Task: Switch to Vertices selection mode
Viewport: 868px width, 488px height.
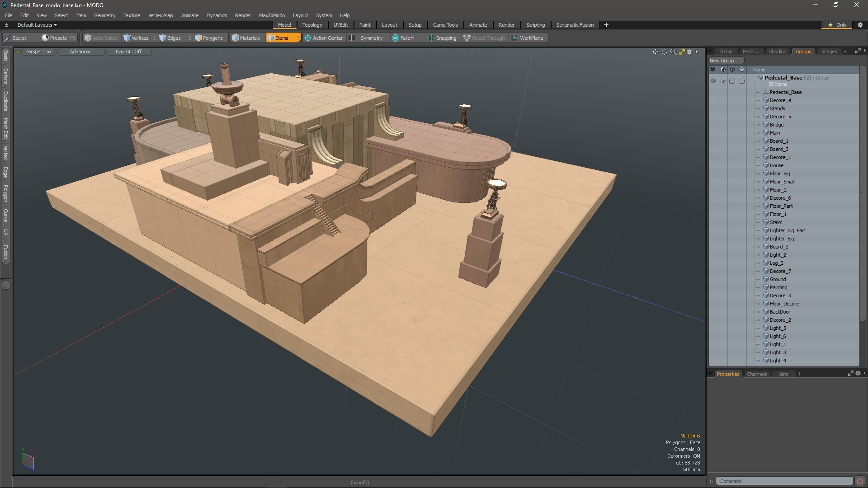Action: 140,38
